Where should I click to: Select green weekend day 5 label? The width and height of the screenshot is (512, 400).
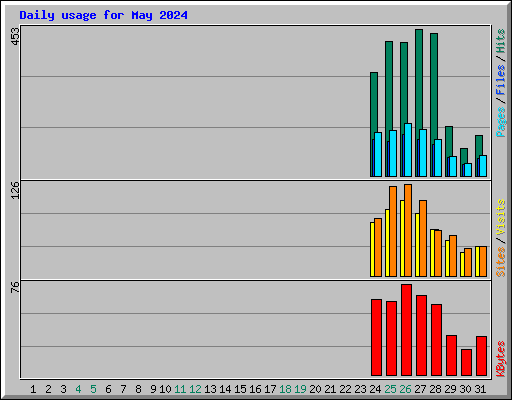pyautogui.click(x=93, y=389)
